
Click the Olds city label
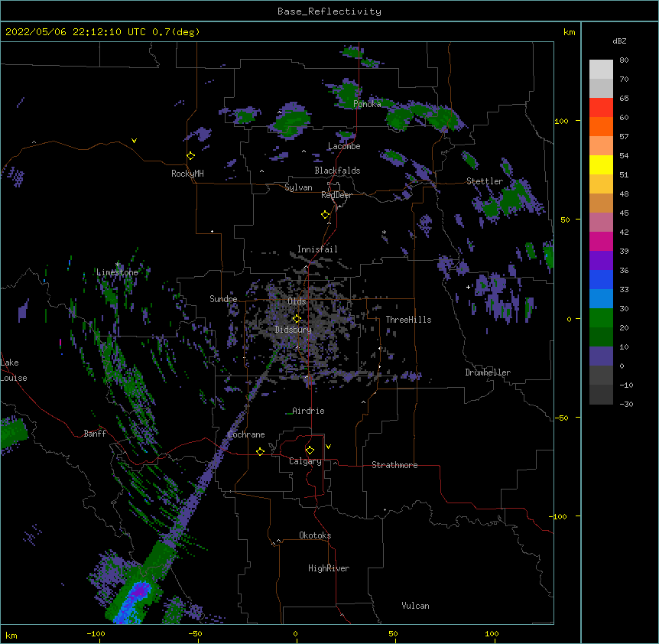point(297,301)
